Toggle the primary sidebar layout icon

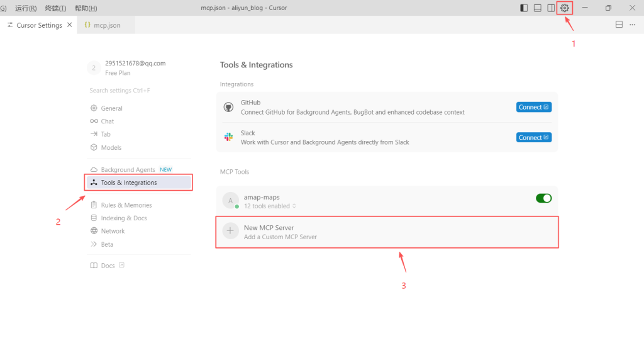pos(524,8)
